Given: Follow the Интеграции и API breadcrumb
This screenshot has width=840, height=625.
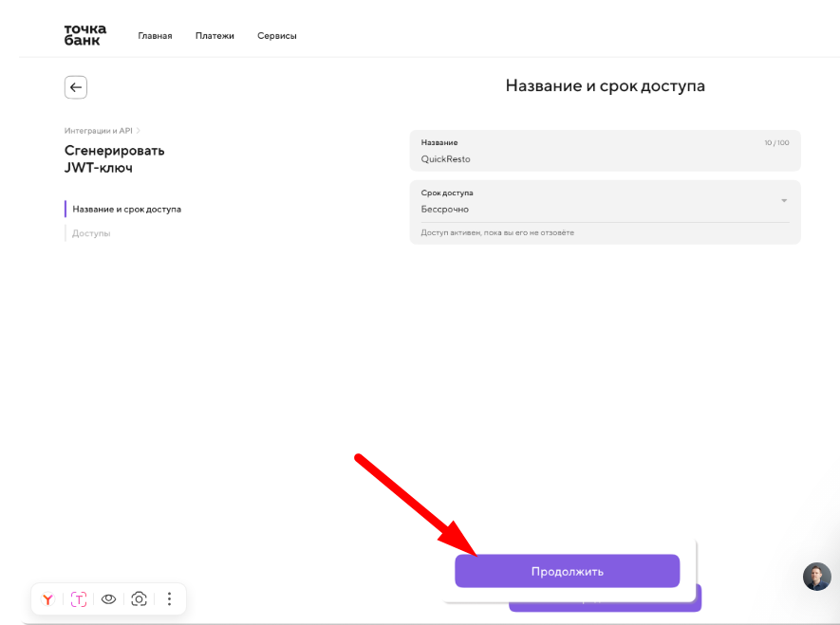Looking at the screenshot, I should (98, 131).
